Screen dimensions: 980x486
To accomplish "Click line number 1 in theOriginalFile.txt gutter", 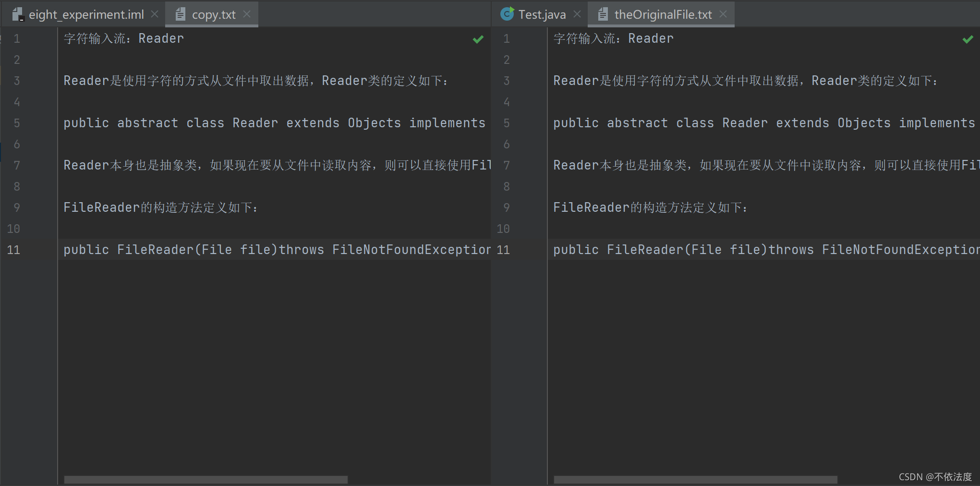I will [507, 38].
